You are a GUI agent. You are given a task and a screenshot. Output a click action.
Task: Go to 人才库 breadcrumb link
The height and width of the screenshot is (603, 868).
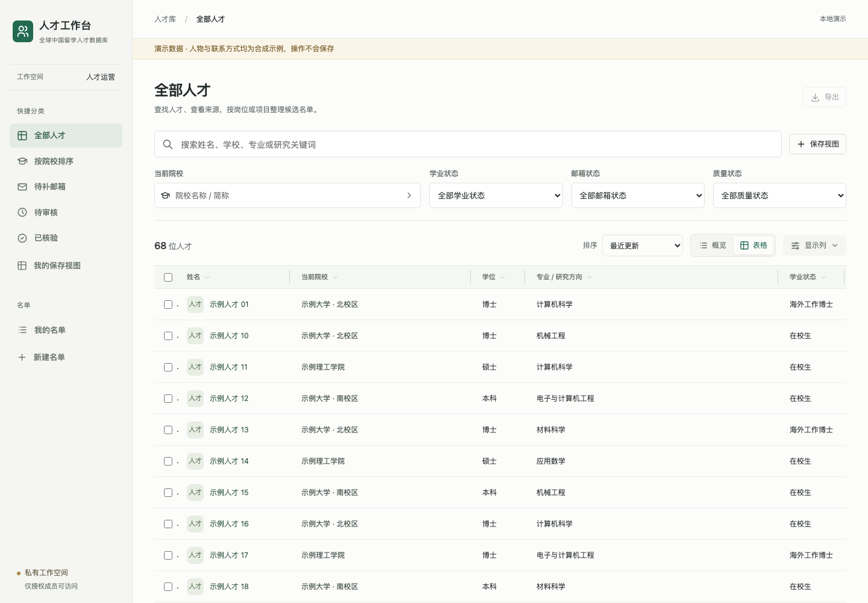point(165,19)
